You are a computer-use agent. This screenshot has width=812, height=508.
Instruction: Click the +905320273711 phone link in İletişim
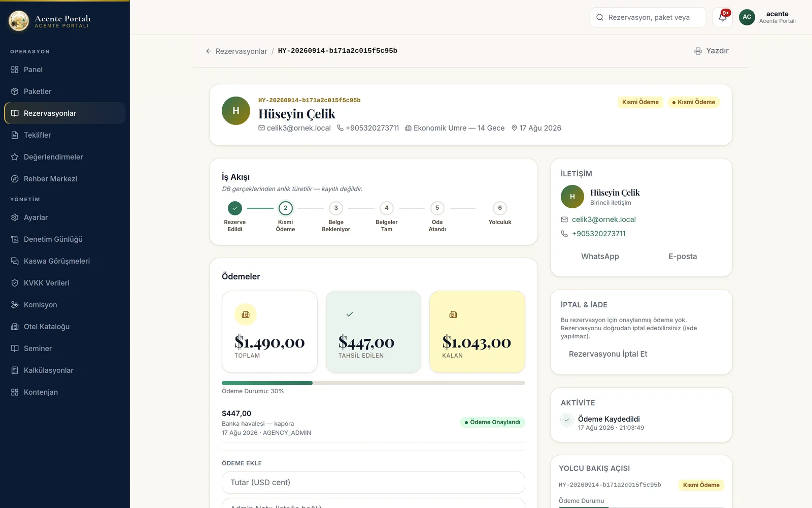(x=599, y=234)
